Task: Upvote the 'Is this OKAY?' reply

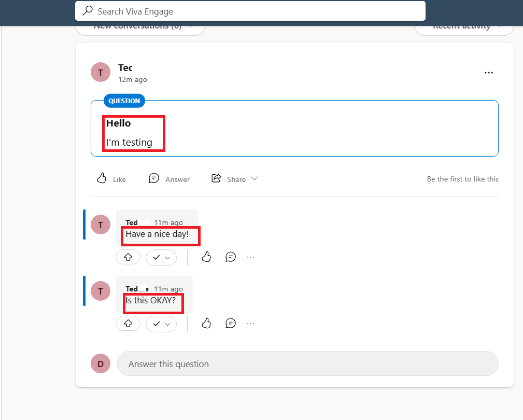Action: pos(128,323)
